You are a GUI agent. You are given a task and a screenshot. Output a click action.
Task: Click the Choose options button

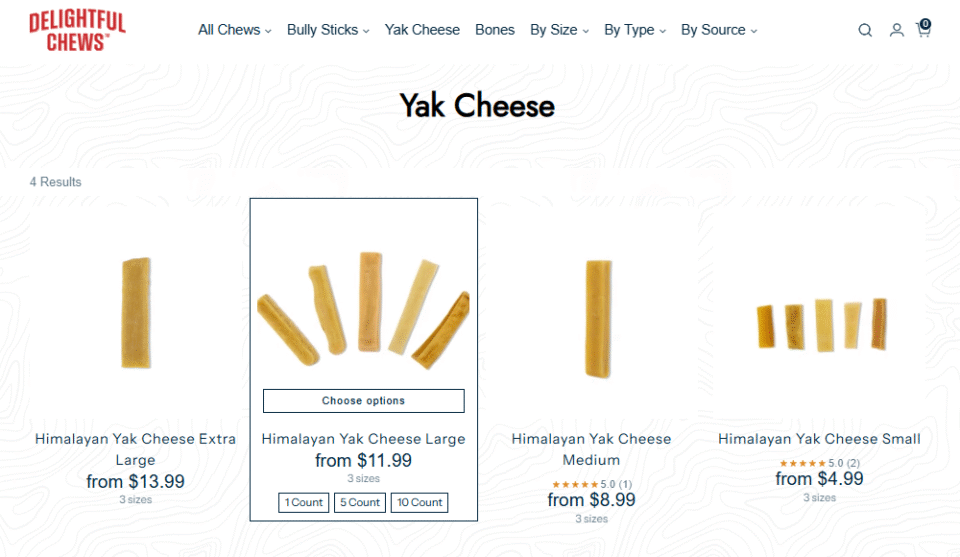(x=364, y=401)
